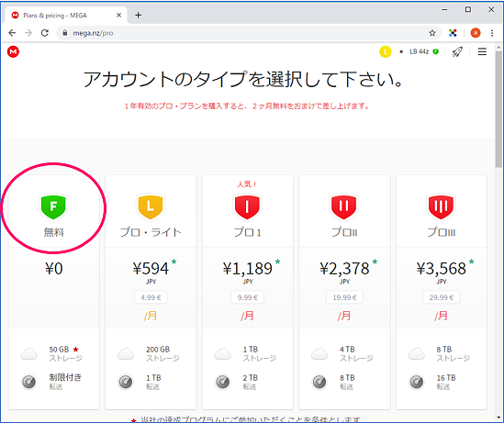Select the red Pro I shield icon
This screenshot has height=423, width=504.
pyautogui.click(x=247, y=206)
